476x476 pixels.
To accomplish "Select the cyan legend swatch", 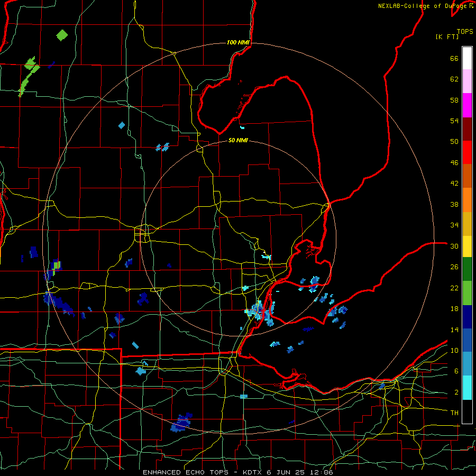I will pyautogui.click(x=467, y=388).
